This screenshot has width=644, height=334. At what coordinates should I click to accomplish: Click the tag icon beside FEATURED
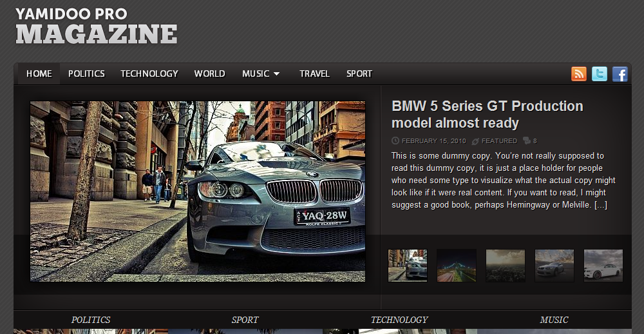coord(475,141)
